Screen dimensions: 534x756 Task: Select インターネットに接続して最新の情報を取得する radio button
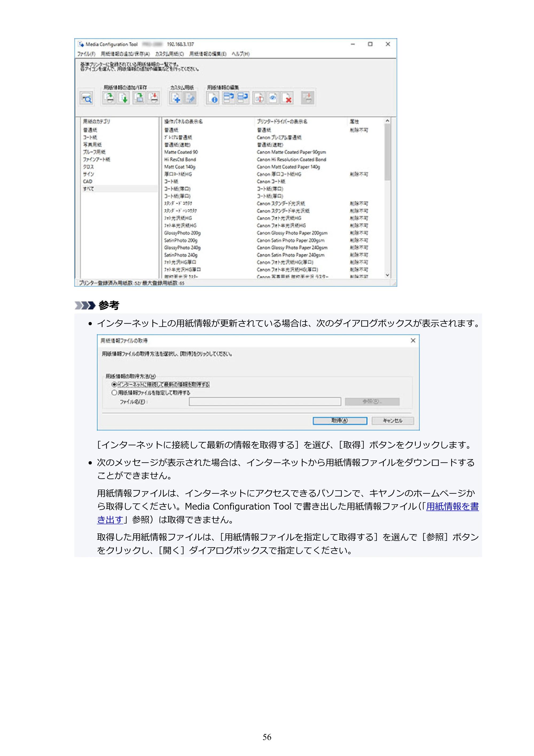114,384
